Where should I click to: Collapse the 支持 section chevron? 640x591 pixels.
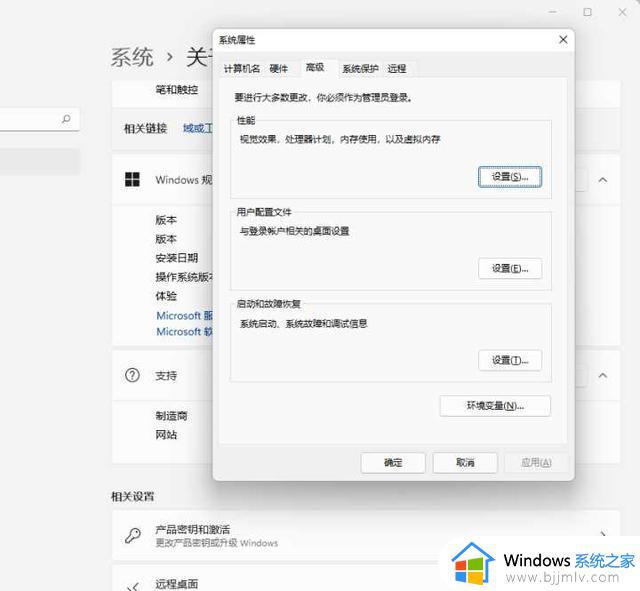602,375
